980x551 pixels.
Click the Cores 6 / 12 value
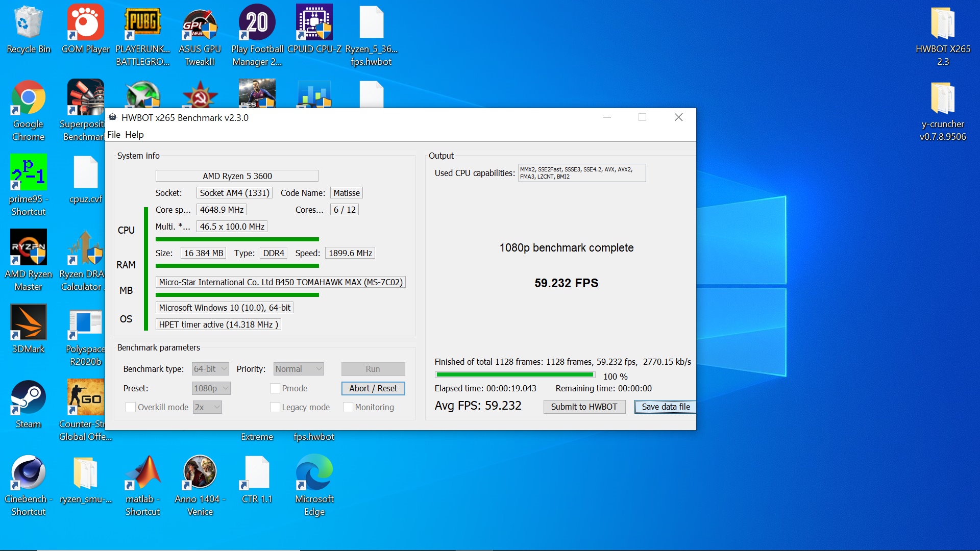tap(345, 210)
